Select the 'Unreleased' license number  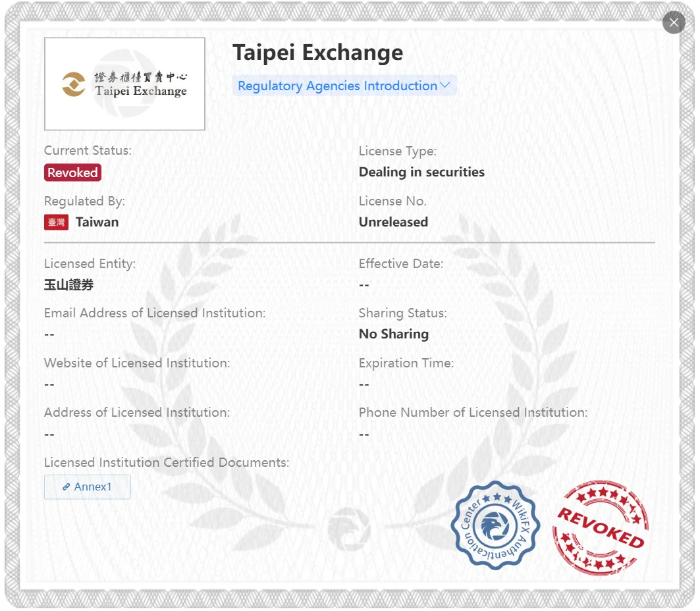(x=393, y=223)
